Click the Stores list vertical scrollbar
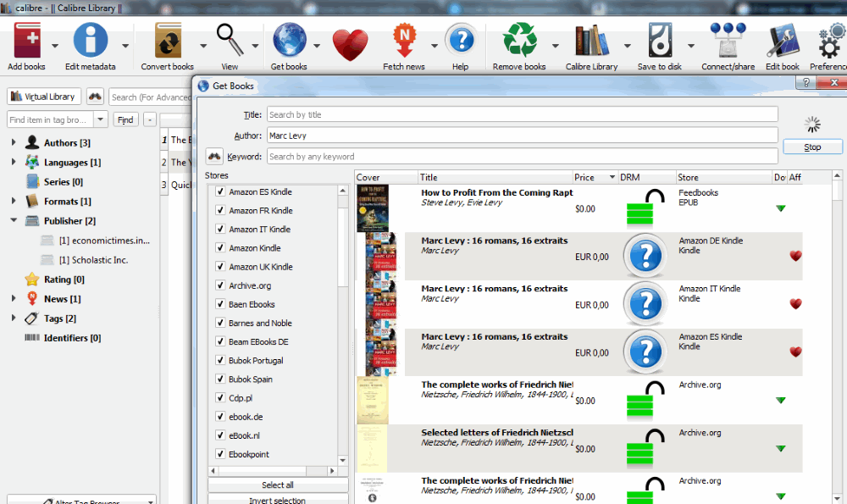 (x=342, y=325)
